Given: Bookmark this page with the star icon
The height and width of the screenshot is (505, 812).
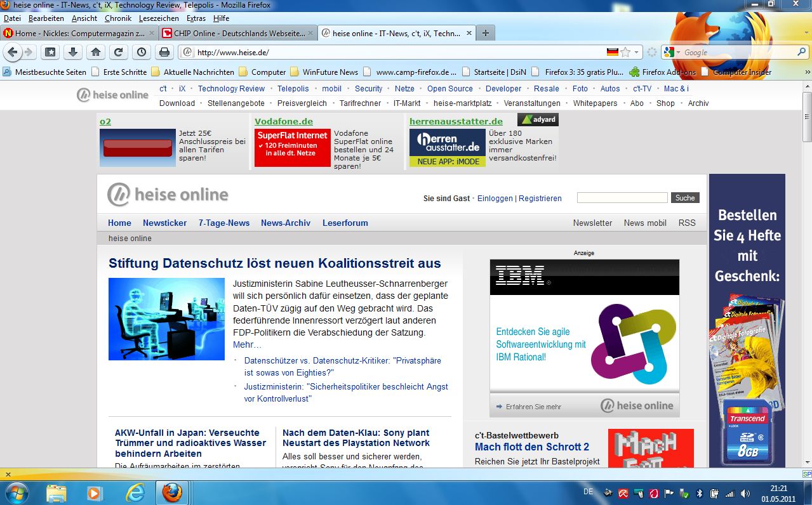Looking at the screenshot, I should click(625, 52).
